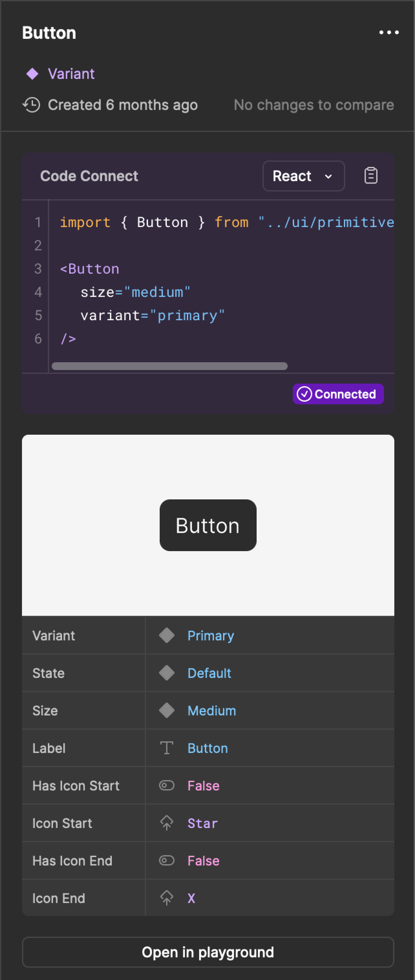Open the options menu via the three dots

(389, 32)
